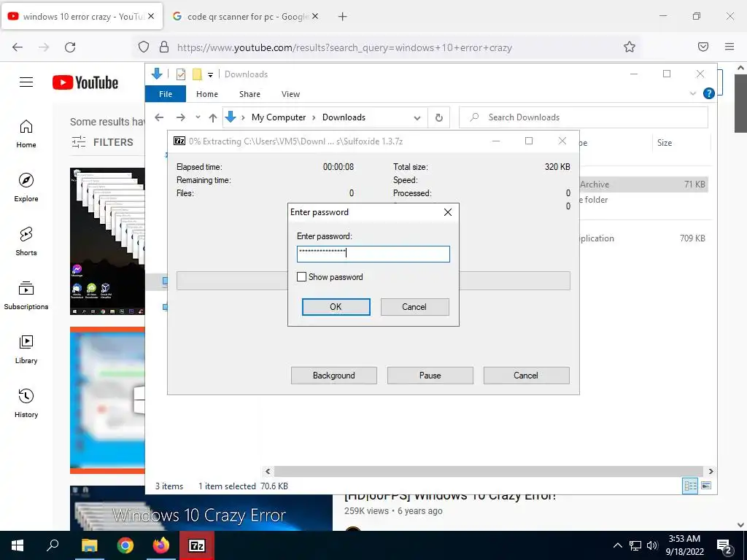Image resolution: width=747 pixels, height=560 pixels.
Task: Toggle the YouTube hamburger guide menu
Action: pyautogui.click(x=26, y=82)
